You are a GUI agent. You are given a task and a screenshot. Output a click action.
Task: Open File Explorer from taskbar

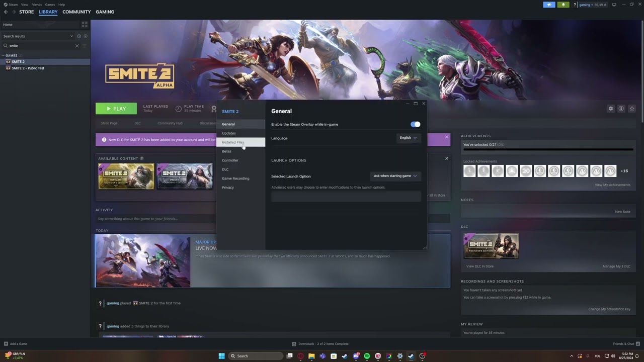[x=311, y=356]
